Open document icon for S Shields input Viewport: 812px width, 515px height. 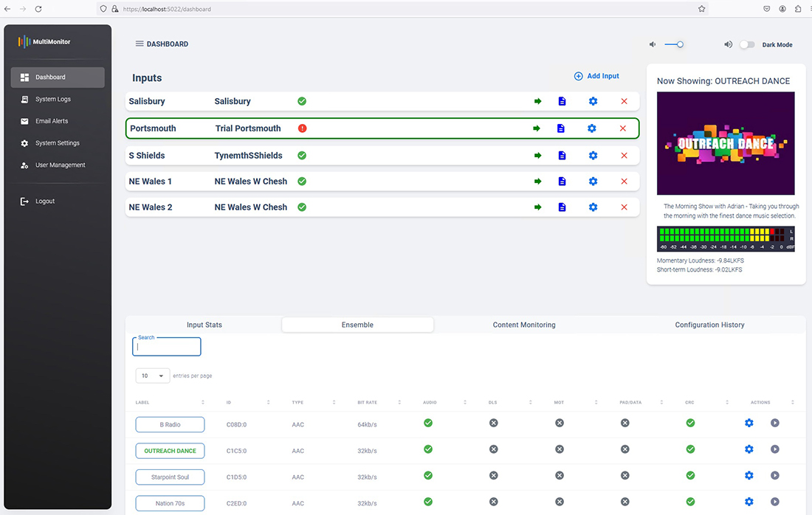point(562,156)
